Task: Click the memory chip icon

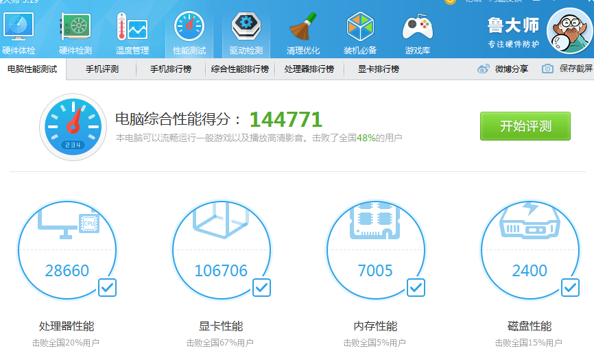Action: pyautogui.click(x=375, y=221)
